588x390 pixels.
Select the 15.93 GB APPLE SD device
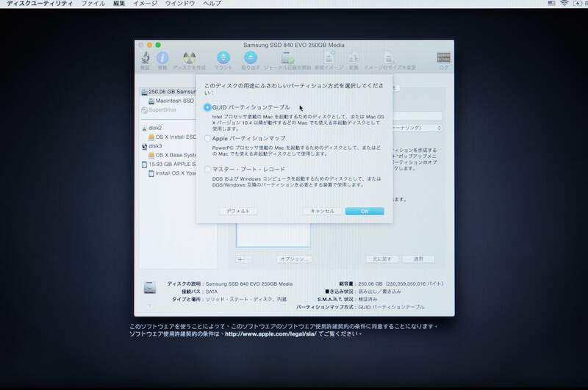click(169, 164)
